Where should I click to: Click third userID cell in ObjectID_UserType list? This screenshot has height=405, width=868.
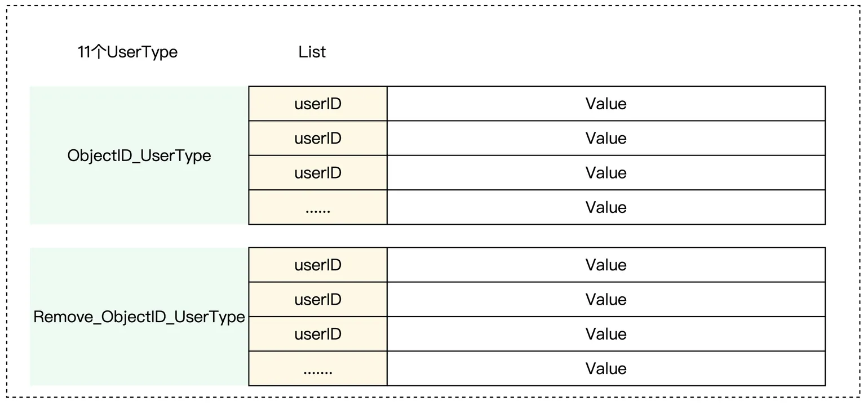tap(318, 173)
